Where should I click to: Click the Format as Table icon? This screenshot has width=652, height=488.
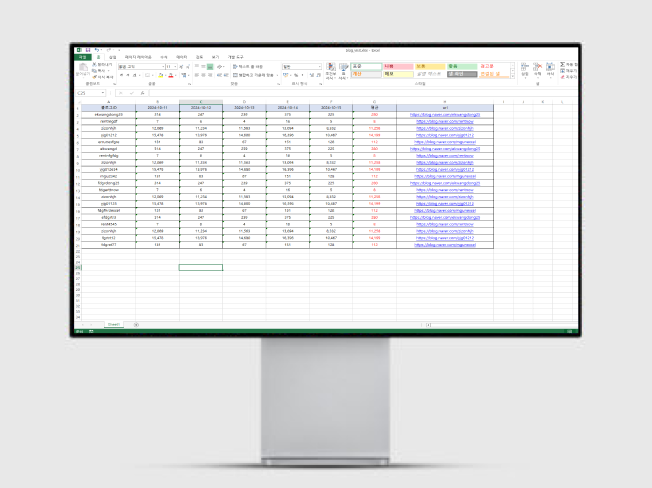coord(344,69)
